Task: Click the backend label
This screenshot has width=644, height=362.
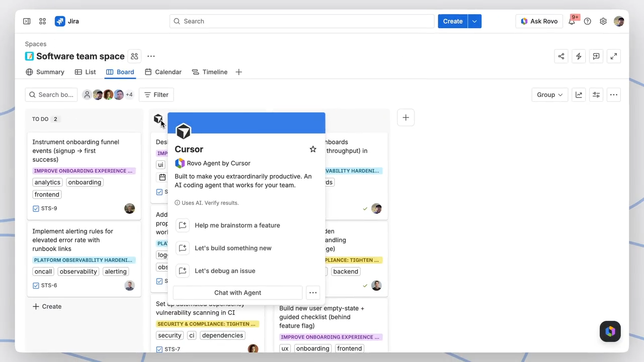Action: (346, 271)
